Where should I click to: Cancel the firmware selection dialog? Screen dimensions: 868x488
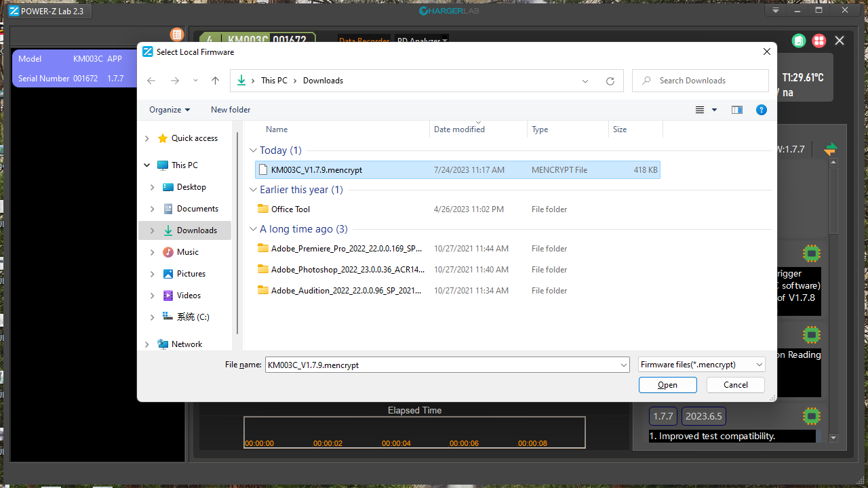pos(735,384)
